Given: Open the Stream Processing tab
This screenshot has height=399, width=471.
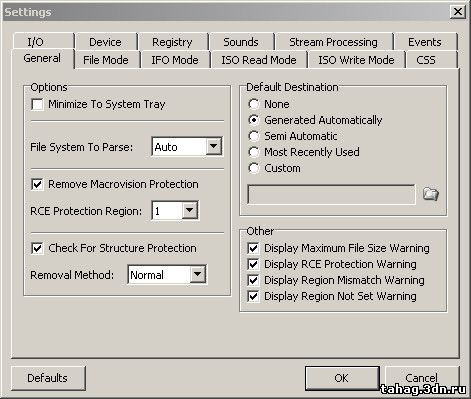Looking at the screenshot, I should pyautogui.click(x=333, y=42).
